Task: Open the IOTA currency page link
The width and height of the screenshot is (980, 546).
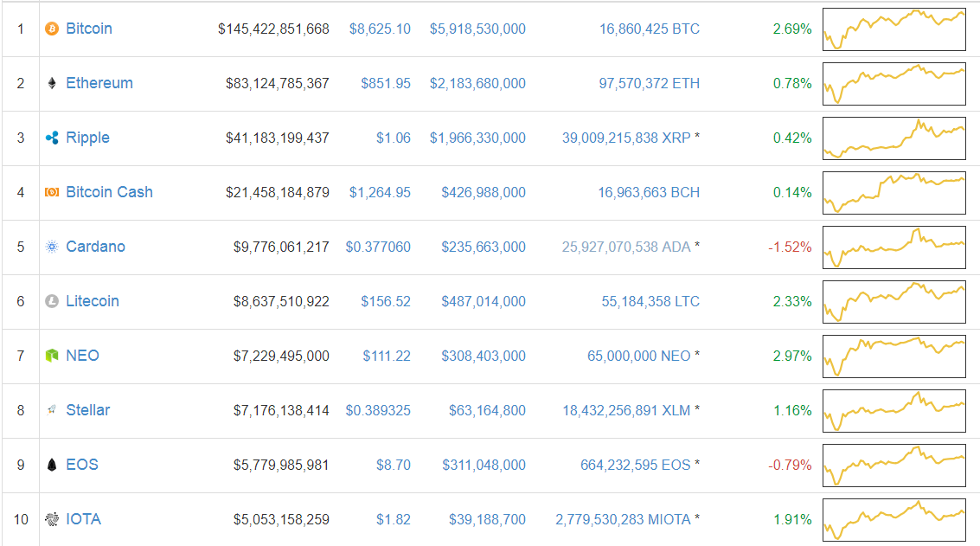Action: coord(83,518)
